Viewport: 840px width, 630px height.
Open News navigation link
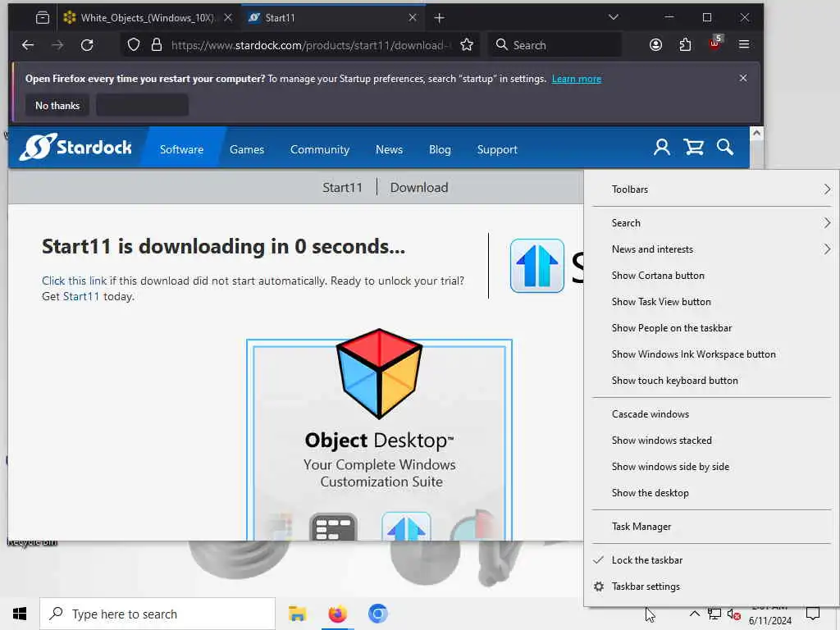[389, 150]
